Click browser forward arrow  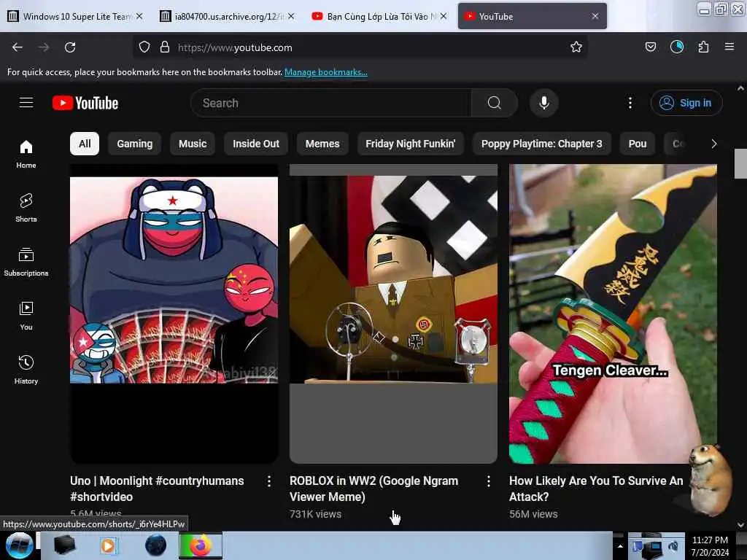click(x=44, y=47)
